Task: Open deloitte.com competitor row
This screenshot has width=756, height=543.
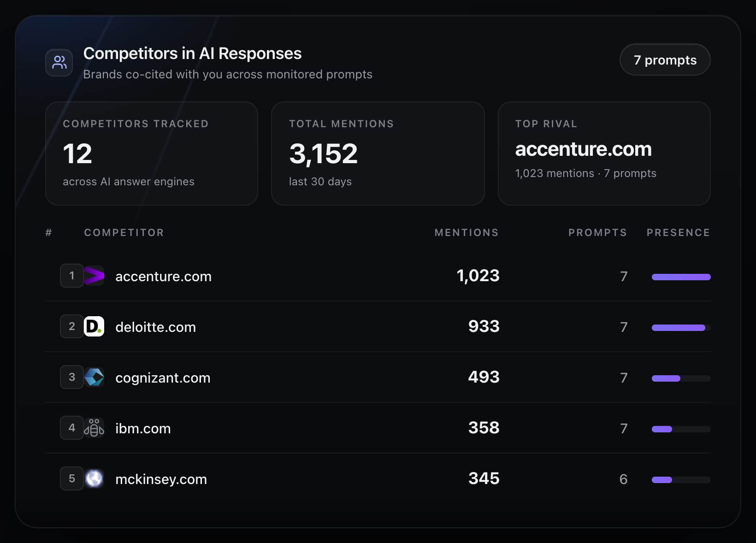Action: click(x=378, y=327)
